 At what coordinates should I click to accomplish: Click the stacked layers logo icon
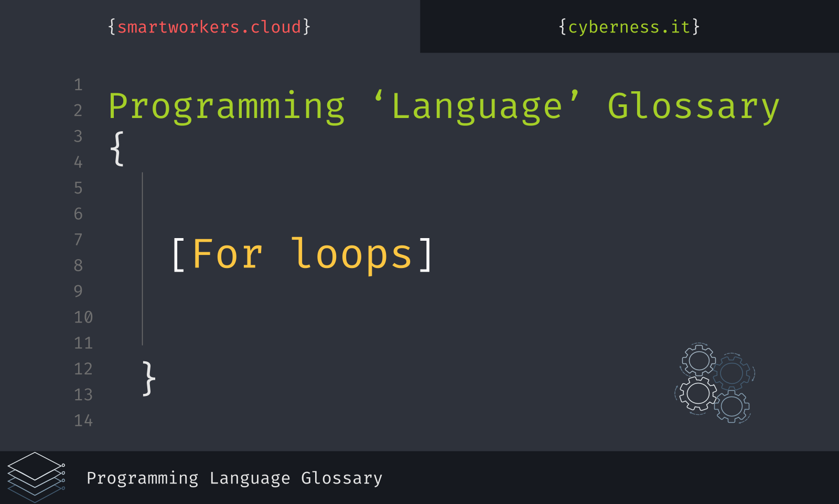tap(36, 477)
